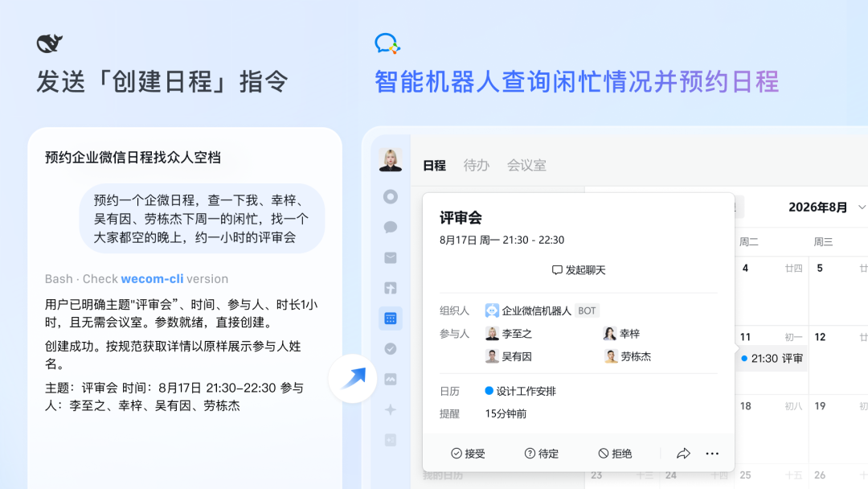868x489 pixels.
Task: Click the user message bubble about 预约一个企微日程
Action: tap(202, 219)
